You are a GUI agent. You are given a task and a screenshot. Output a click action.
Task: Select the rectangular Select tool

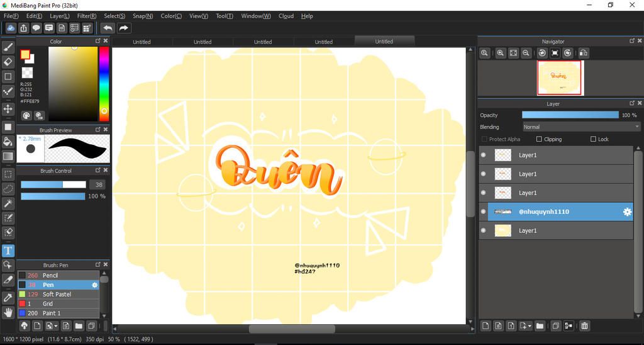click(x=8, y=174)
